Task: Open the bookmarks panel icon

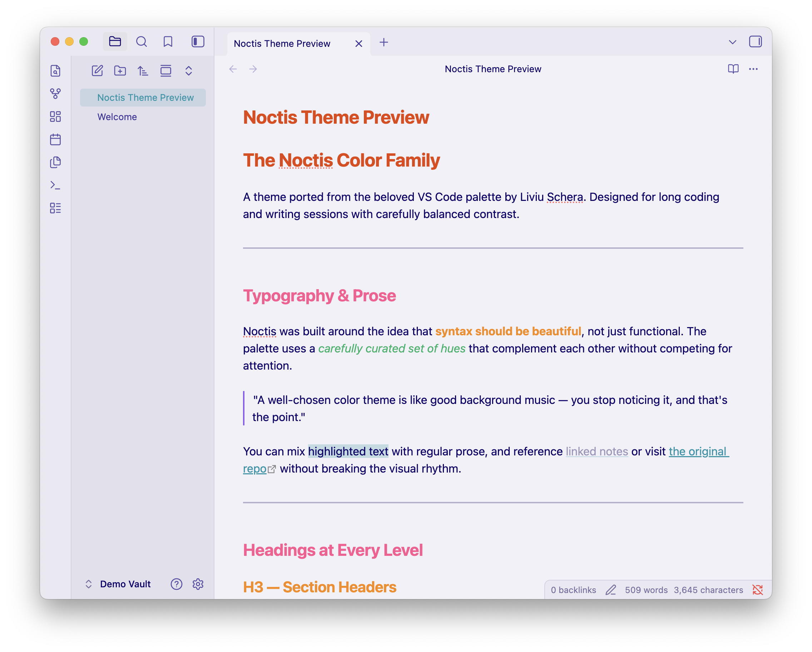Action: click(x=168, y=41)
